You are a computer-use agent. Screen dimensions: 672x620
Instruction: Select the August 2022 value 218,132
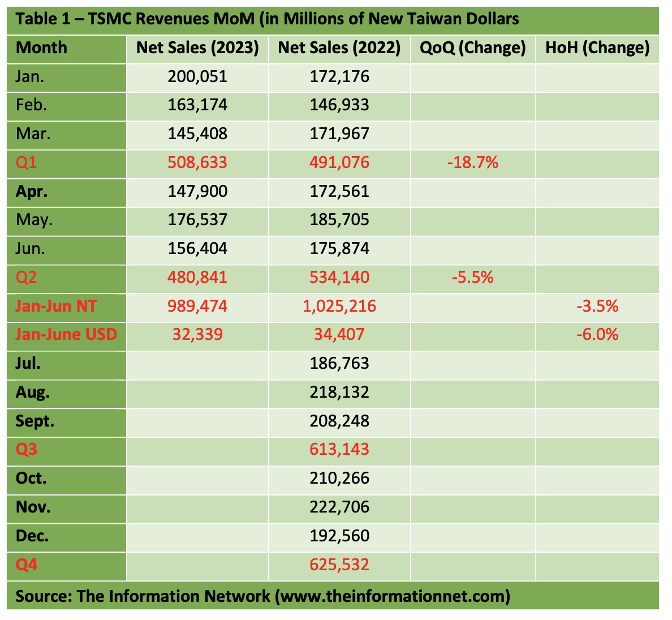tap(339, 393)
